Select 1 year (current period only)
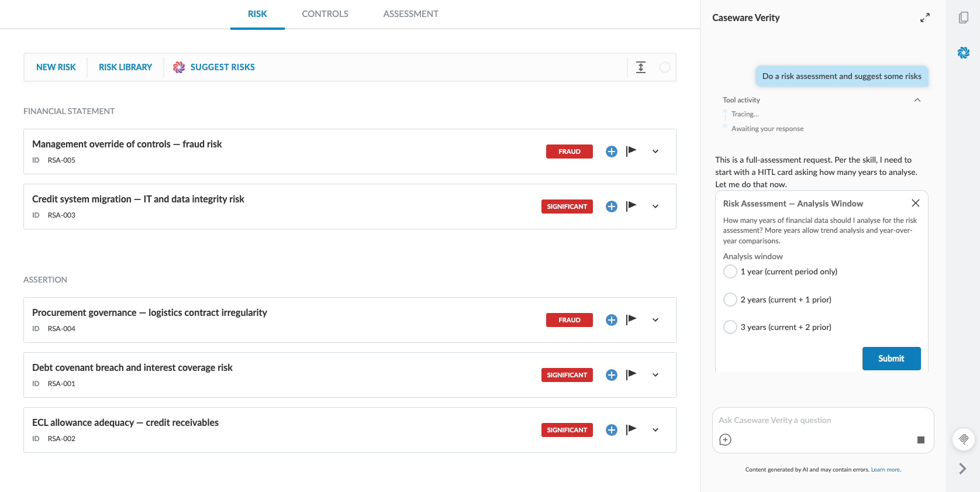The image size is (980, 492). (730, 271)
